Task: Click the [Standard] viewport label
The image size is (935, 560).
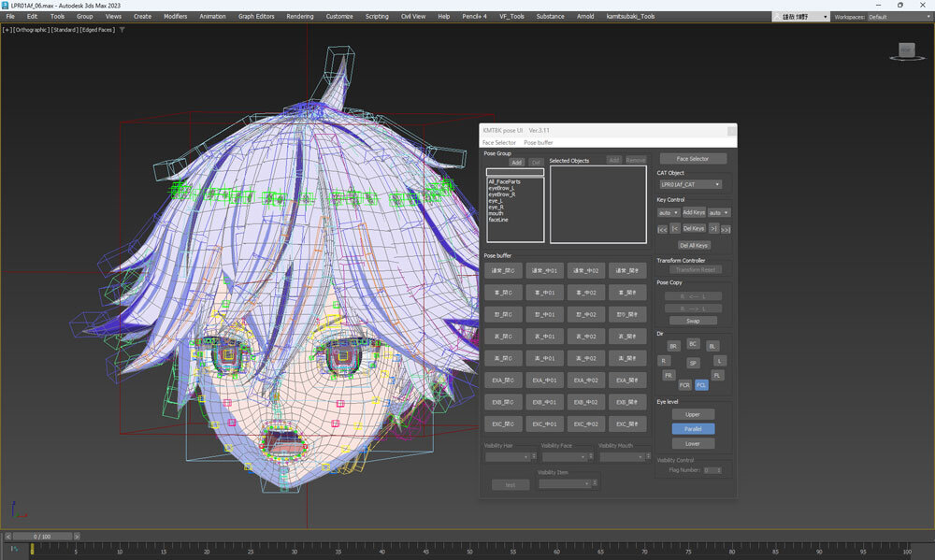Action: (65, 30)
